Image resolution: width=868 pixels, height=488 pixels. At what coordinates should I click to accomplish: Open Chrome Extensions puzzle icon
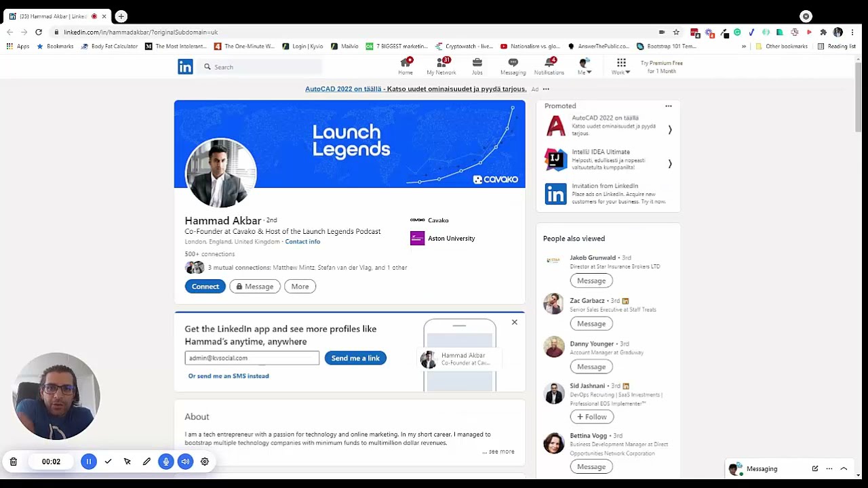pyautogui.click(x=823, y=32)
